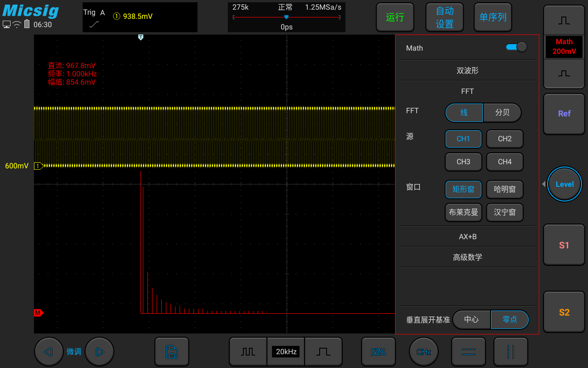Click the red M math marker

coord(39,313)
